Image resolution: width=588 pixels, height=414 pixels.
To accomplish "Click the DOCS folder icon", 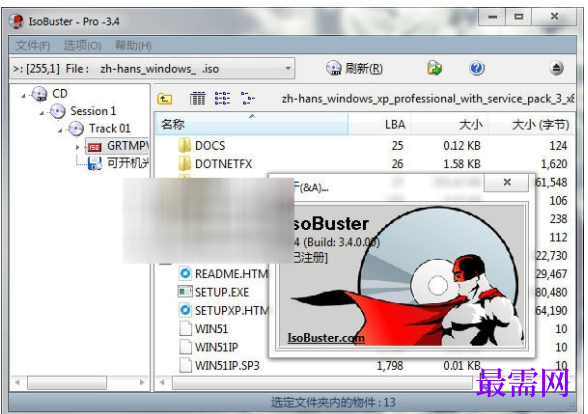I will tap(184, 146).
